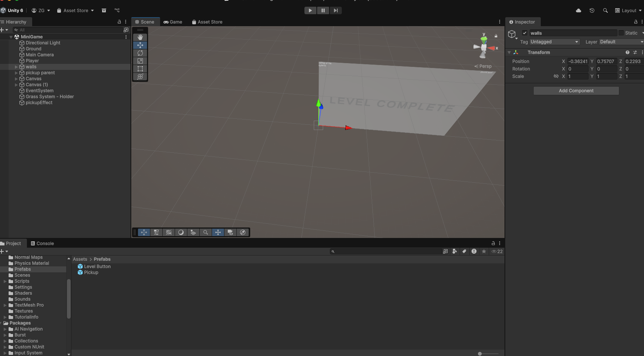Click the favorites star icon above Project files
This screenshot has height=356, width=644.
tap(484, 251)
